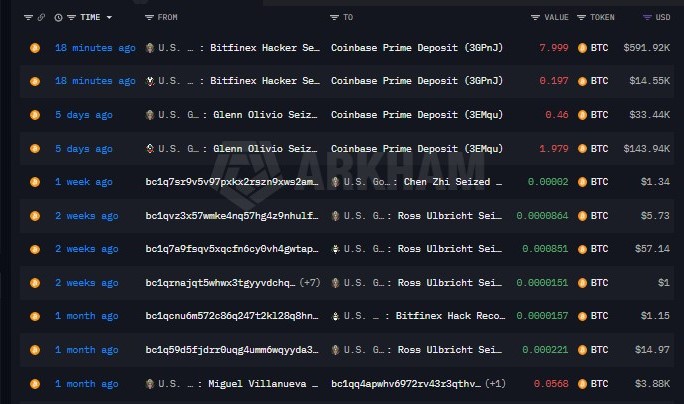684x404 pixels.
Task: Open address bc1q7a9fsqv5xqcfn6cy0vh4gwtap…
Action: coord(232,249)
